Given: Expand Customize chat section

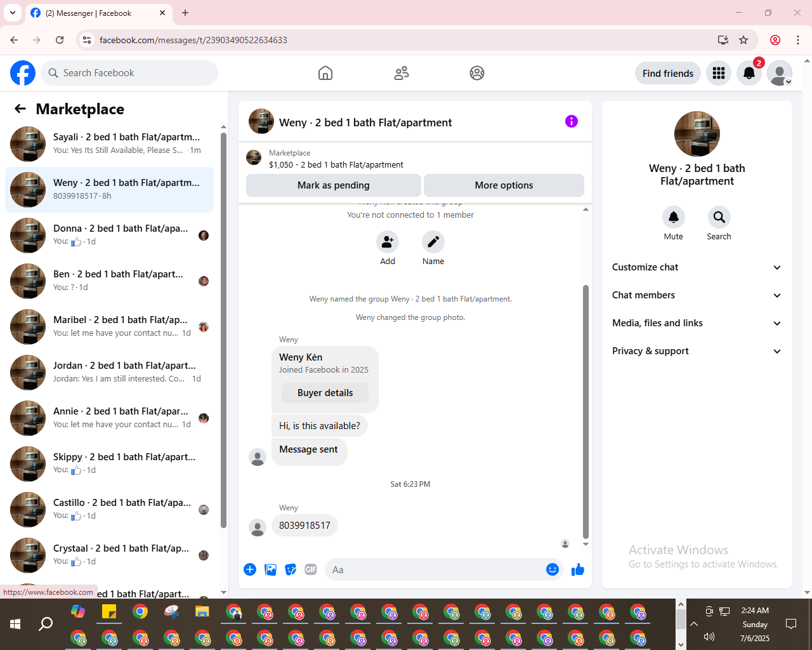Looking at the screenshot, I should 697,267.
